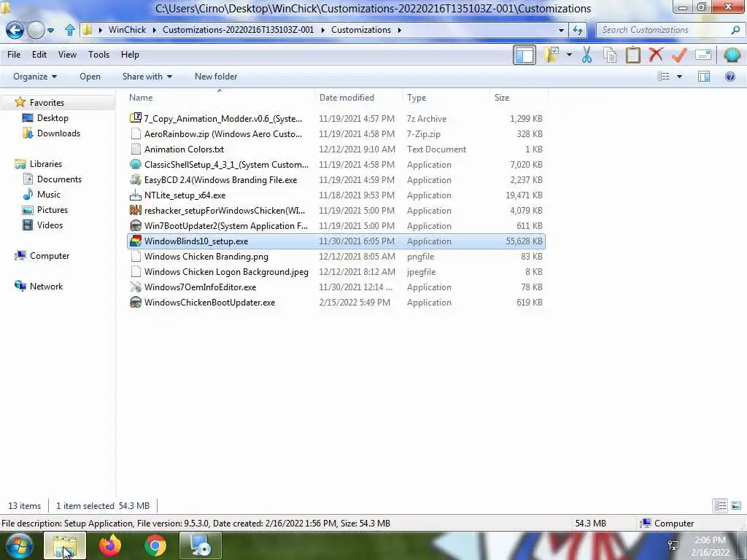This screenshot has width=747, height=560.
Task: Expand the arrow before WinChick breadcrumb
Action: (x=101, y=30)
